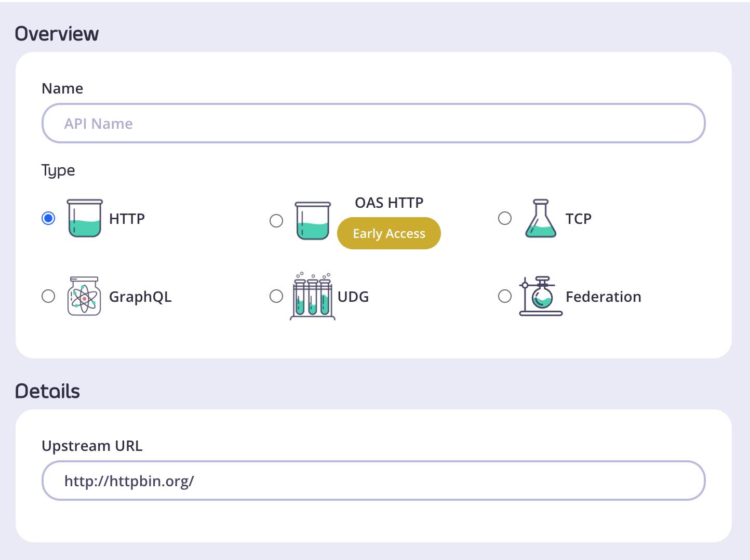750x560 pixels.
Task: Click the Upstream URL input field
Action: coord(373,481)
